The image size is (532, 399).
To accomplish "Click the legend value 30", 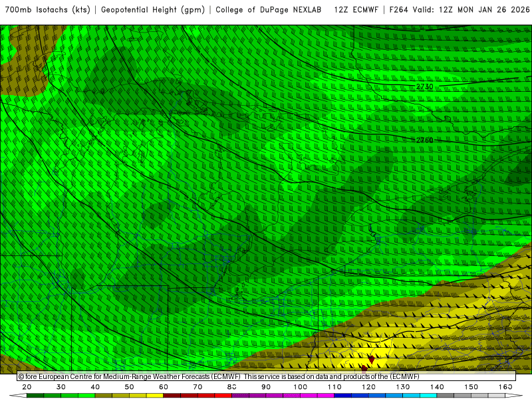I will (61, 387).
